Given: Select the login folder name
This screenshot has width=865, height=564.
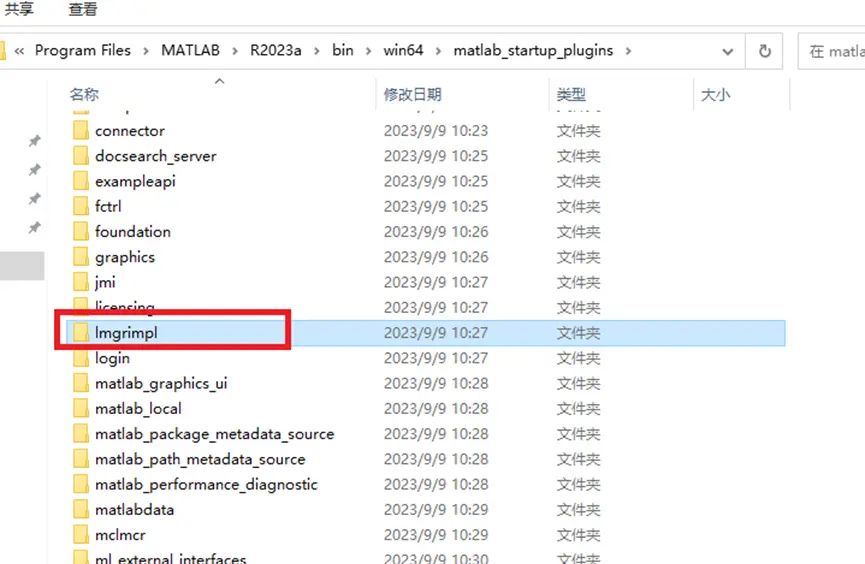Looking at the screenshot, I should click(x=113, y=359).
